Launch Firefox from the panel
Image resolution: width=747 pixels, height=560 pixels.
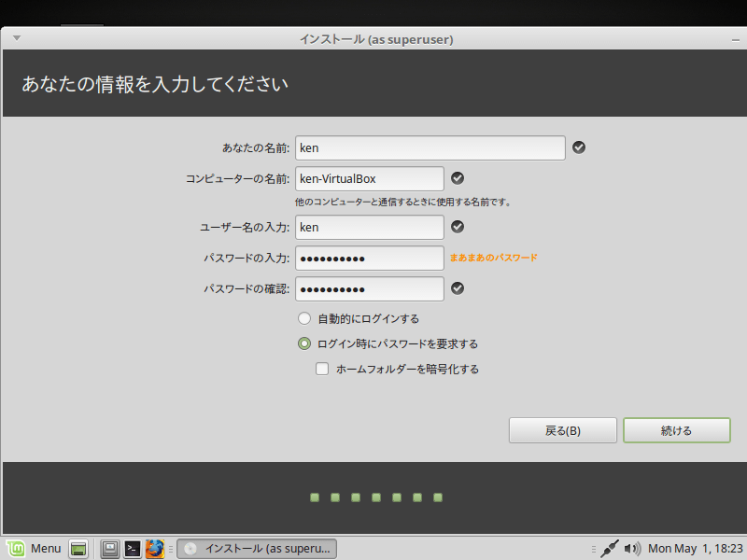[x=155, y=549]
